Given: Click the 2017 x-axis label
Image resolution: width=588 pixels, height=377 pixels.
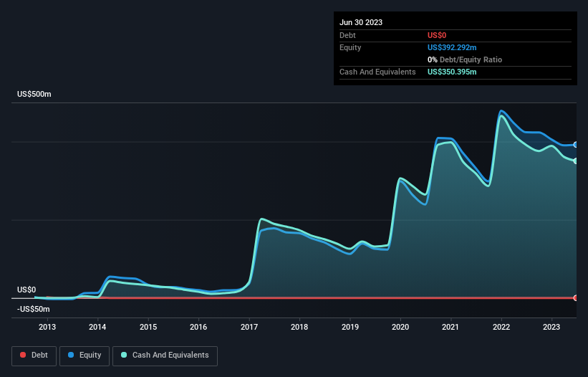Looking at the screenshot, I should click(x=249, y=327).
